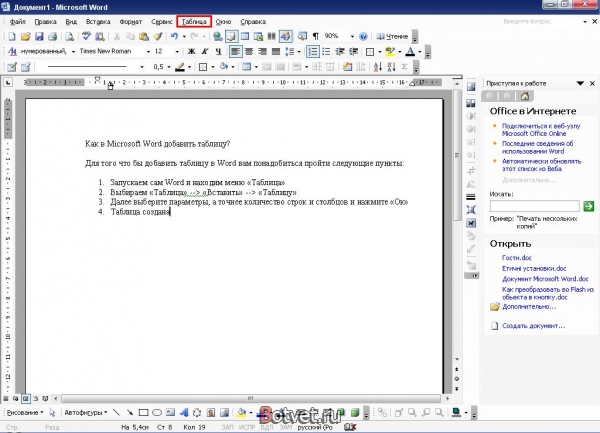The image size is (600, 433).
Task: Center align the paragraph
Action: coord(249,51)
